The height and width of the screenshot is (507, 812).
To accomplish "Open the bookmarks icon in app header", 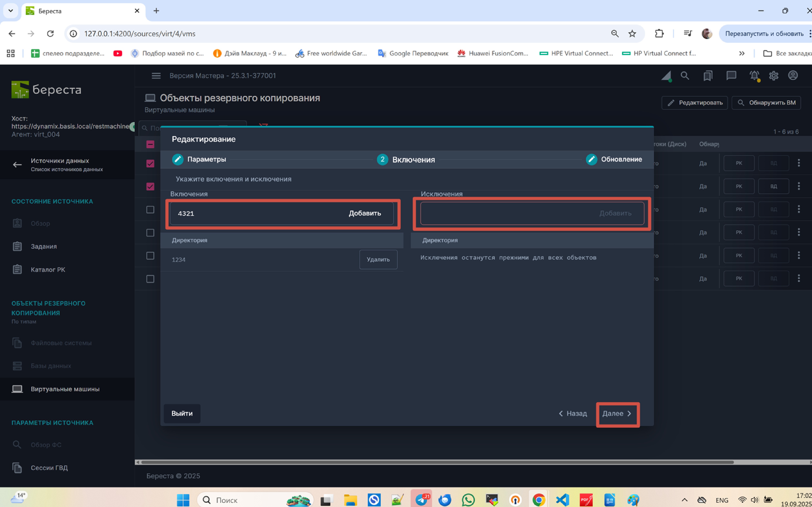I will (x=708, y=76).
